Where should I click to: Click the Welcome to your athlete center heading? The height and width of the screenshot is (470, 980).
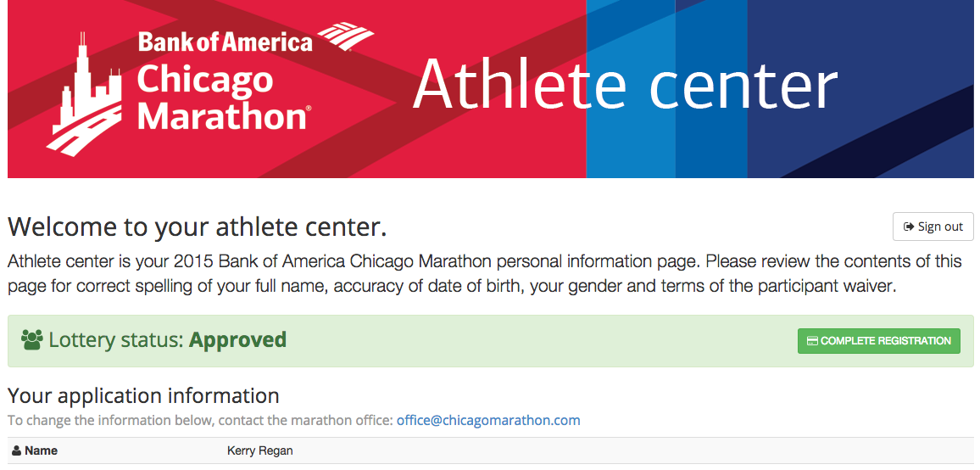point(197,227)
